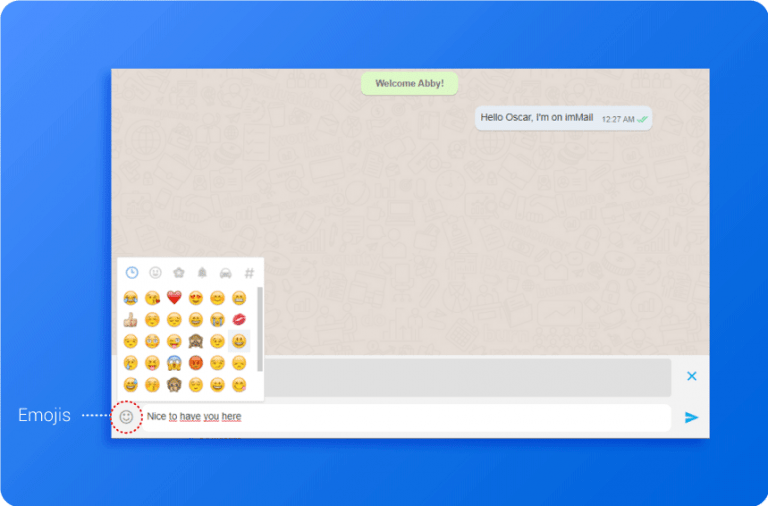Open the hash symbols emoji tab

pos(249,273)
